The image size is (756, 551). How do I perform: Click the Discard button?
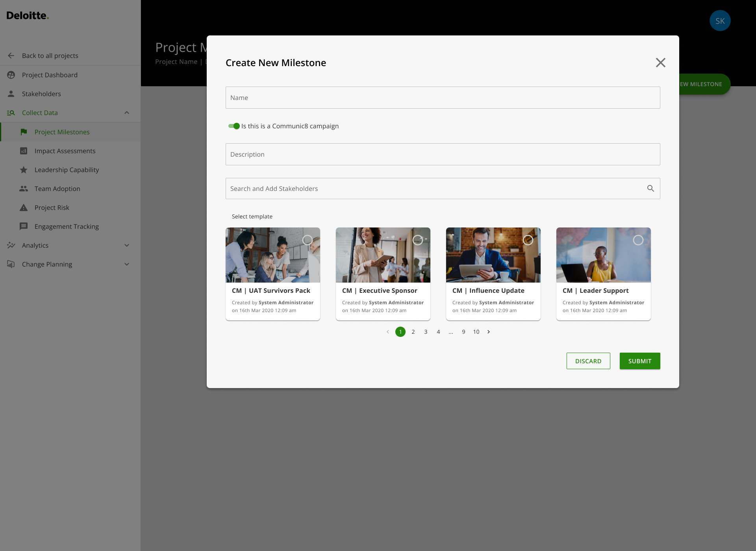pyautogui.click(x=588, y=361)
